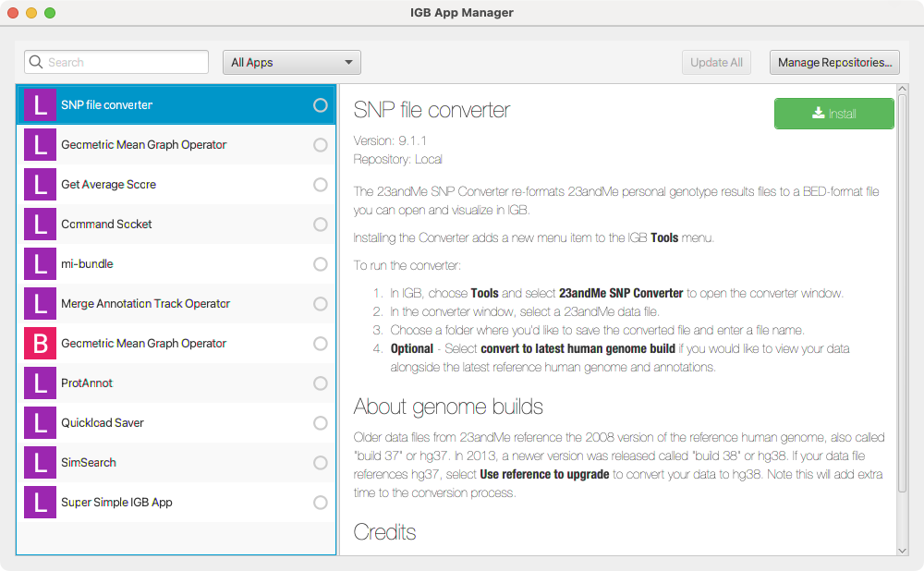This screenshot has height=571, width=924.
Task: Open the All Apps filter dropdown
Action: 291,62
